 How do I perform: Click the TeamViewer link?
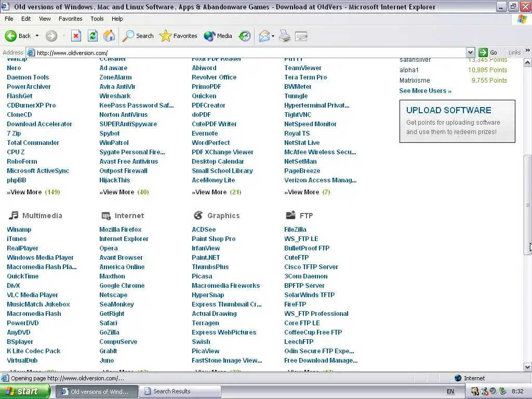(x=303, y=68)
